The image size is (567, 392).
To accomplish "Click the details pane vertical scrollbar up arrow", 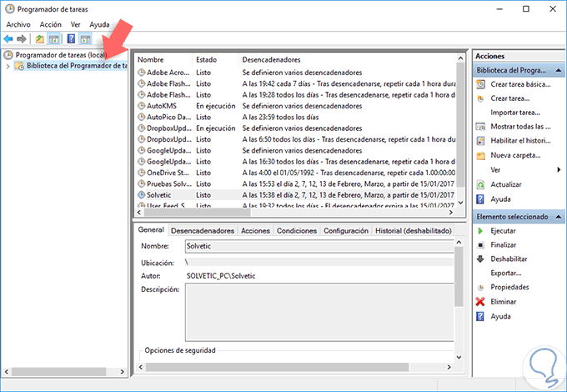I will click(459, 242).
